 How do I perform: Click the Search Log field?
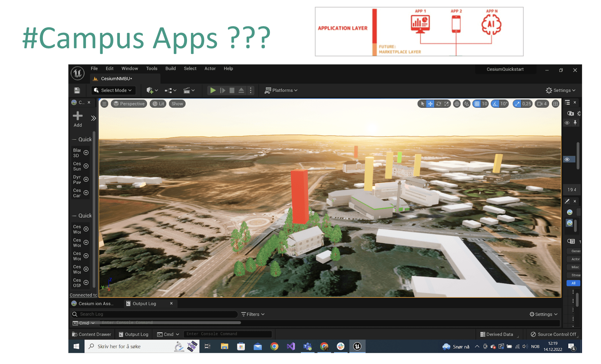(x=154, y=314)
